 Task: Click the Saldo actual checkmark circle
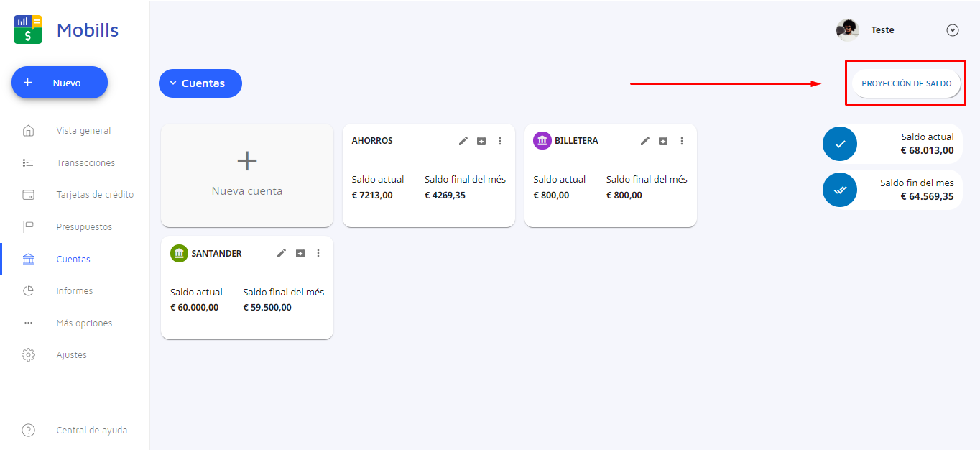pyautogui.click(x=840, y=144)
